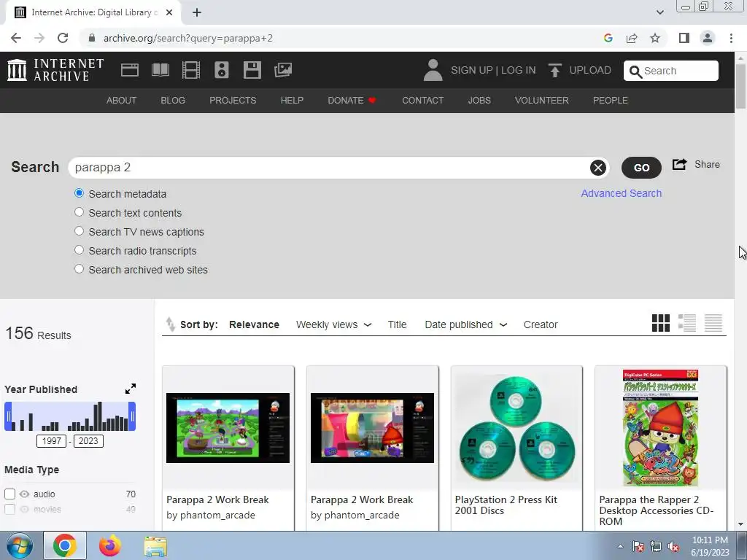Click the 2023 end year field
This screenshot has height=560, width=747.
[x=88, y=441]
